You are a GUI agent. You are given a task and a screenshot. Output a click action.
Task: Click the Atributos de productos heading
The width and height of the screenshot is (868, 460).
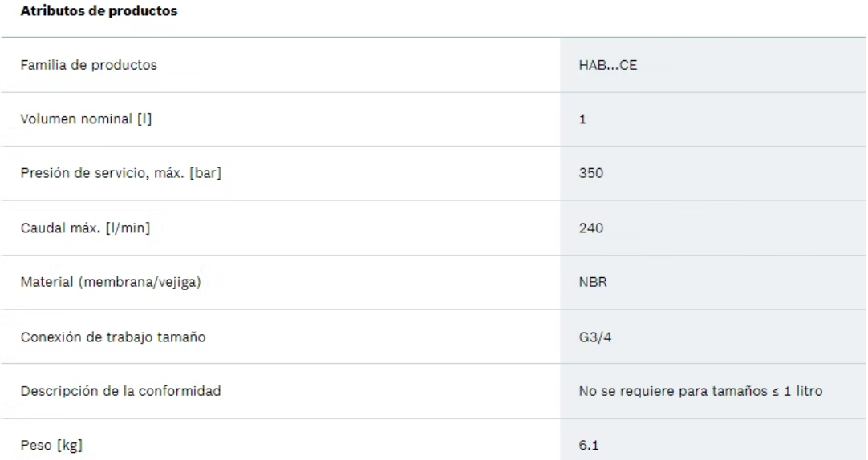tap(99, 11)
